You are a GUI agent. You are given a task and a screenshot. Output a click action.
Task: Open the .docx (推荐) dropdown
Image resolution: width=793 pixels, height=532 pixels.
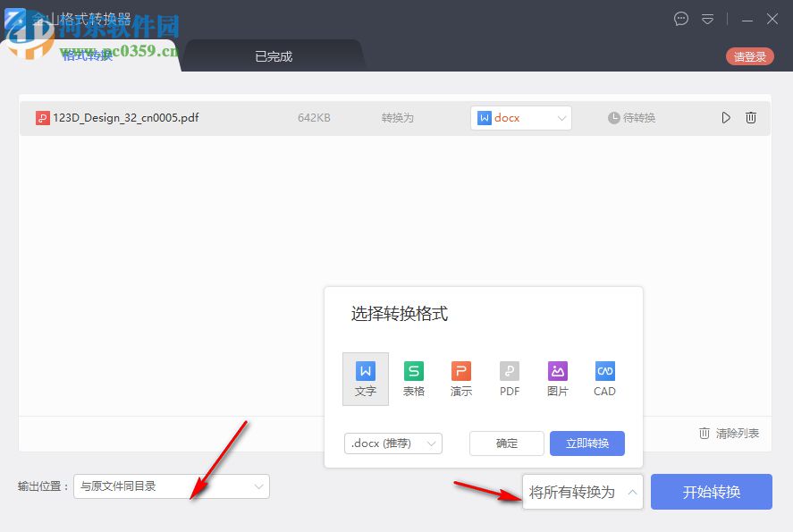click(x=393, y=443)
